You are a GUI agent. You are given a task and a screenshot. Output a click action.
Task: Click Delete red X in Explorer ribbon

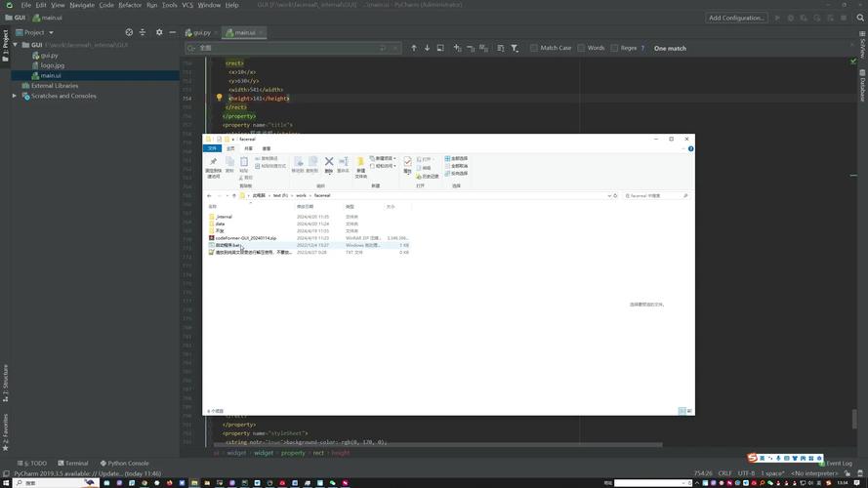point(329,164)
